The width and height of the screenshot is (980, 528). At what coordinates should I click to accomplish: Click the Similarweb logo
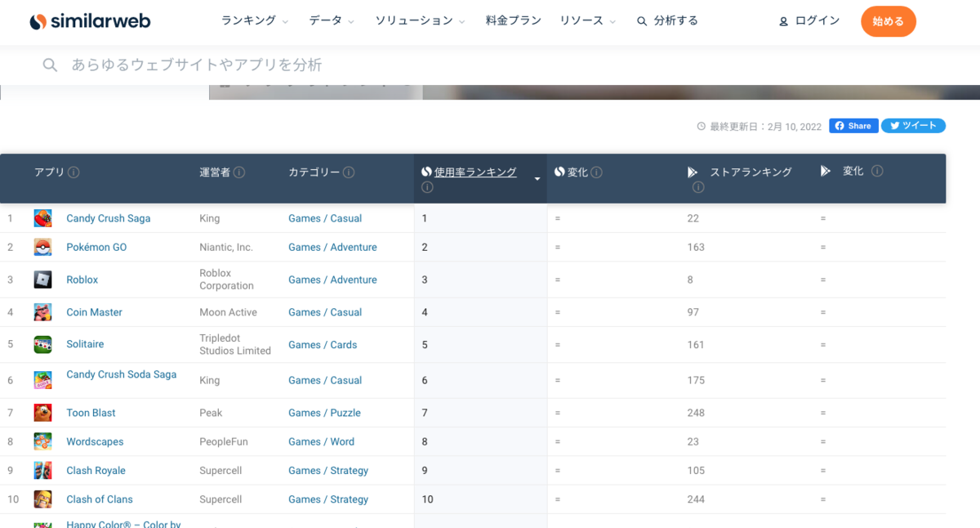point(90,22)
